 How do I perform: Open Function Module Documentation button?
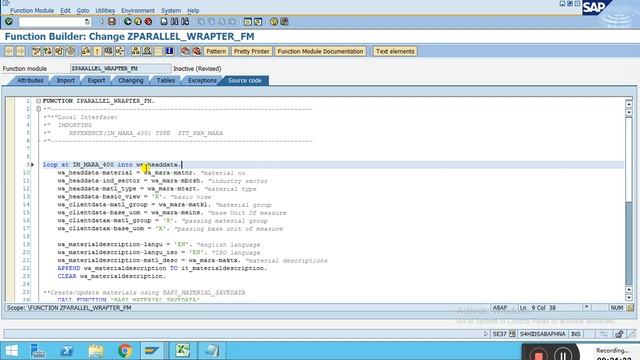pyautogui.click(x=320, y=51)
